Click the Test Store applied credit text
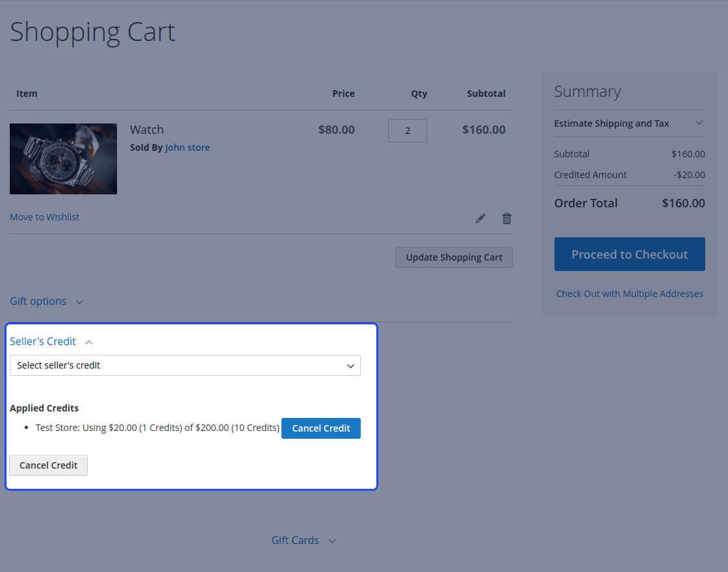The image size is (728, 572). point(157,428)
